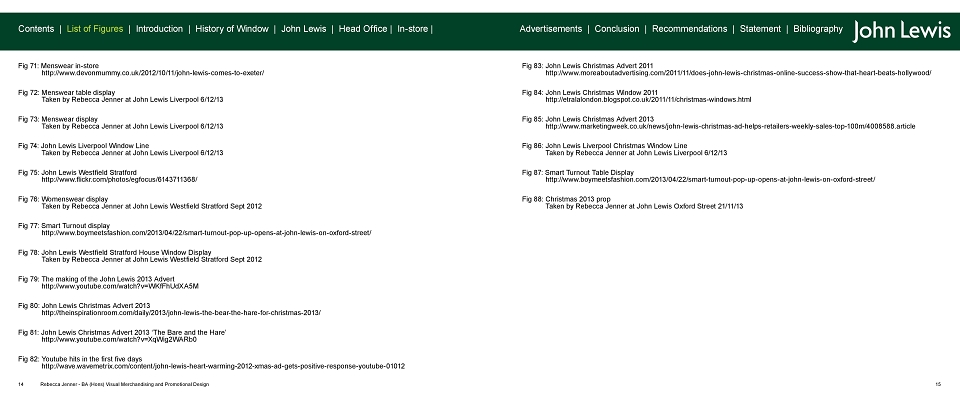Select 'Fig 74: John Lewis Liverpool Window Line'
The image size is (960, 404).
[84, 146]
